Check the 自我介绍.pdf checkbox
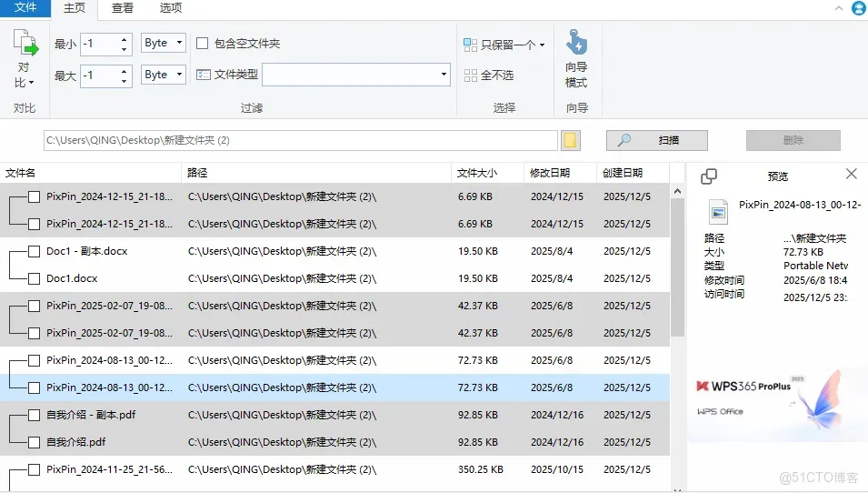The width and height of the screenshot is (868, 493). coord(34,442)
